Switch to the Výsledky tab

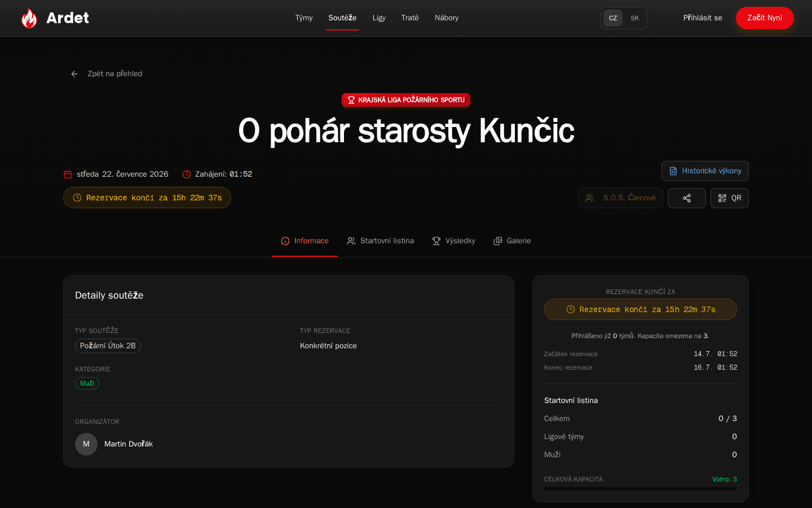pyautogui.click(x=454, y=241)
